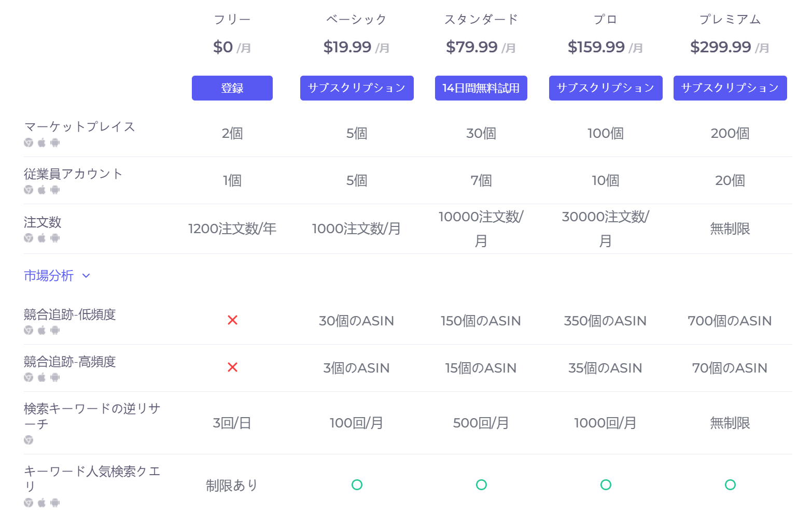Collapse the 市場分析 section chevron
This screenshot has width=812, height=514.
pyautogui.click(x=86, y=276)
